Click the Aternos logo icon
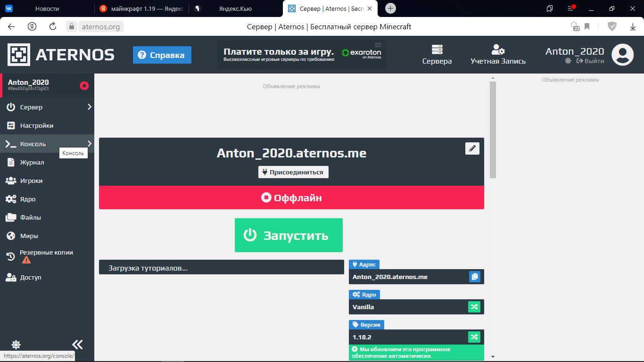The width and height of the screenshot is (644, 362). [19, 55]
